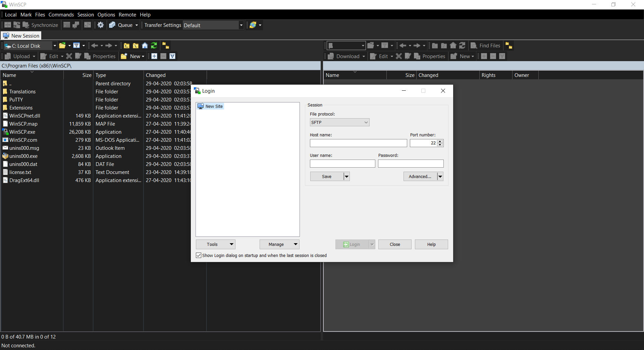Increase the Port number with up arrow
This screenshot has width=644, height=350.
(440, 141)
